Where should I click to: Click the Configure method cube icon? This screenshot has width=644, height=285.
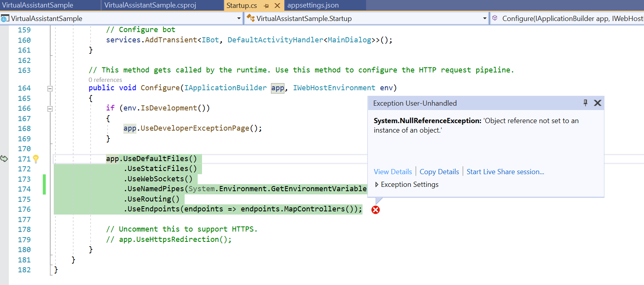(x=495, y=18)
